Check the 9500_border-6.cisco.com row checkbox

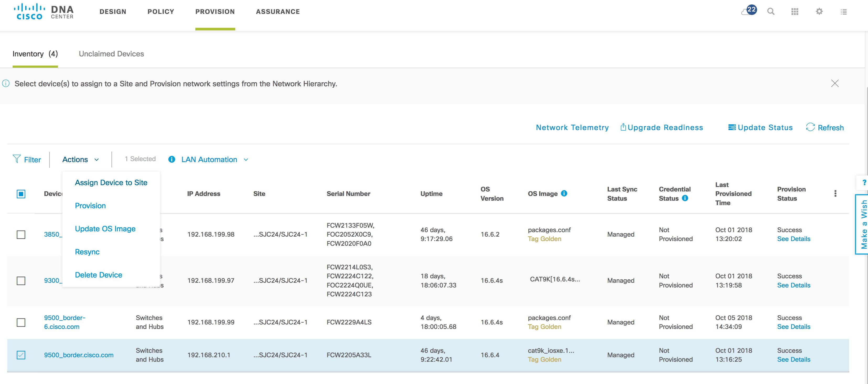(21, 322)
